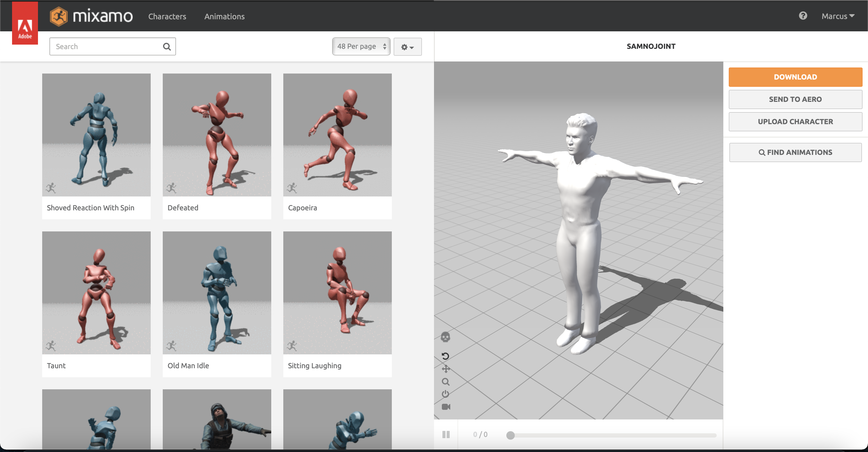Click the Adobe logo badge
This screenshot has width=868, height=452.
click(25, 23)
